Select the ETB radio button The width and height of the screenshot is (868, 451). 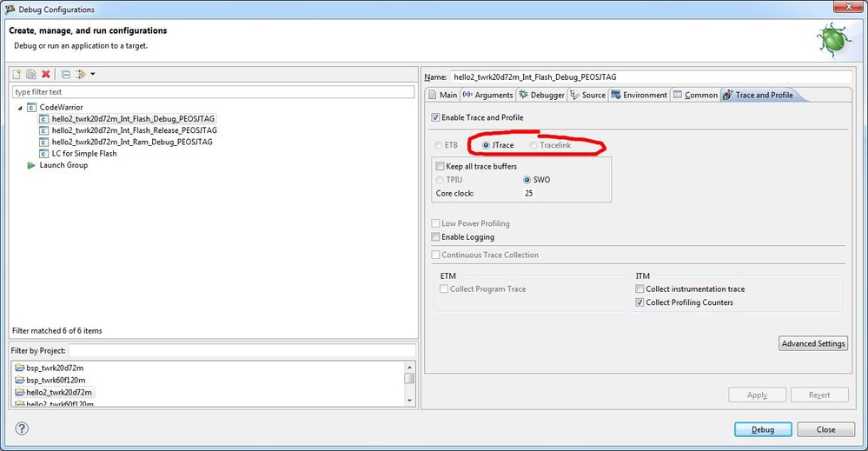439,145
